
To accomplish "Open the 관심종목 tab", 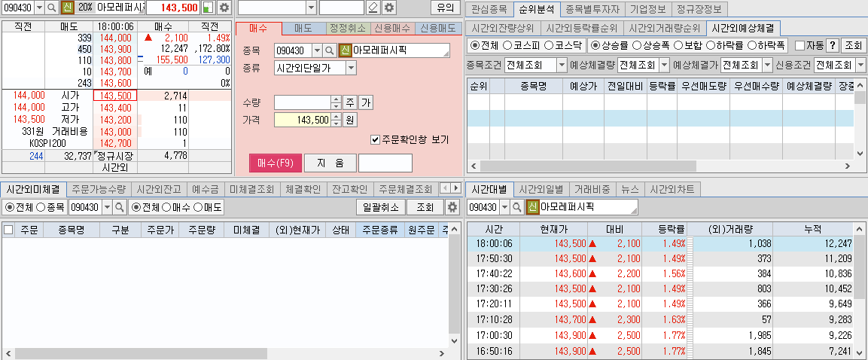I will (489, 10).
